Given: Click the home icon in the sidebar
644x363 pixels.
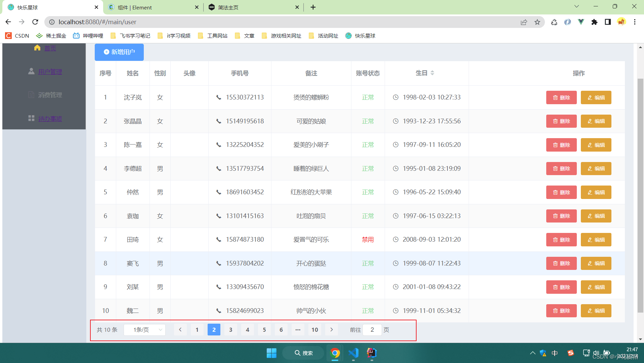Looking at the screenshot, I should pyautogui.click(x=37, y=48).
